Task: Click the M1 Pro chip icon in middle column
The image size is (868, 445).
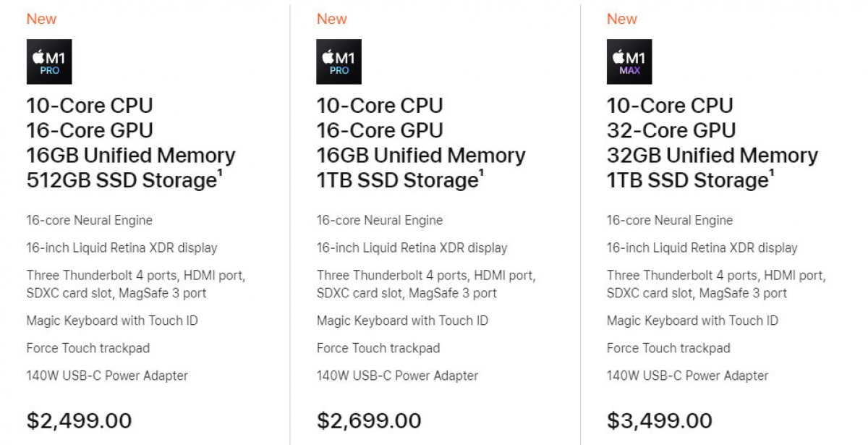Action: point(339,62)
